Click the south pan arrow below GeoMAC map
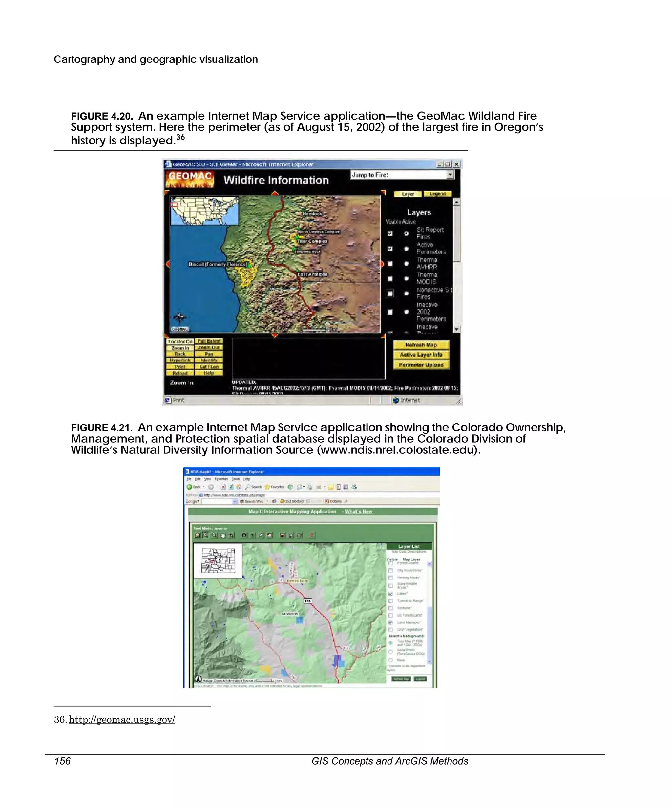Viewport: 672px width, 807px height. point(275,335)
